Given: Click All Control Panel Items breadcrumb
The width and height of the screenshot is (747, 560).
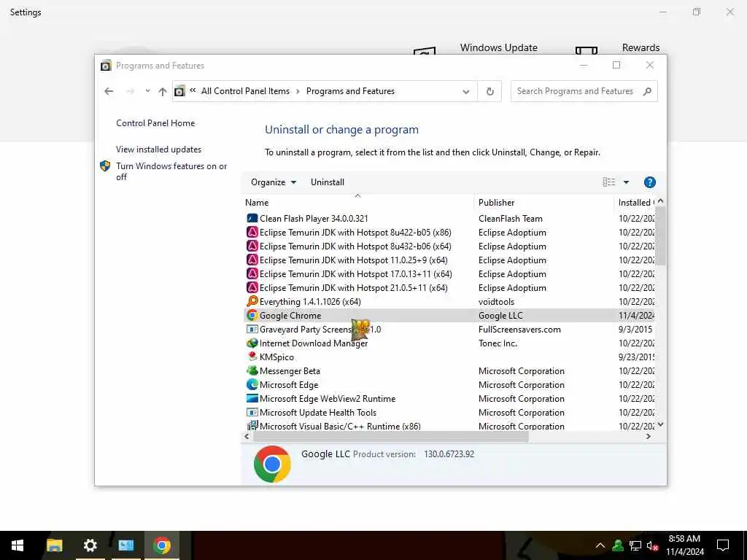Looking at the screenshot, I should (245, 91).
